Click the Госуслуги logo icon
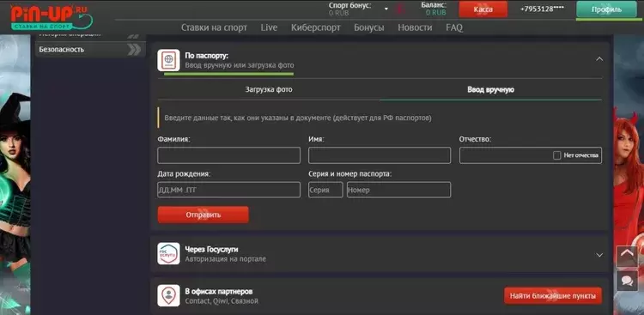 click(x=168, y=253)
